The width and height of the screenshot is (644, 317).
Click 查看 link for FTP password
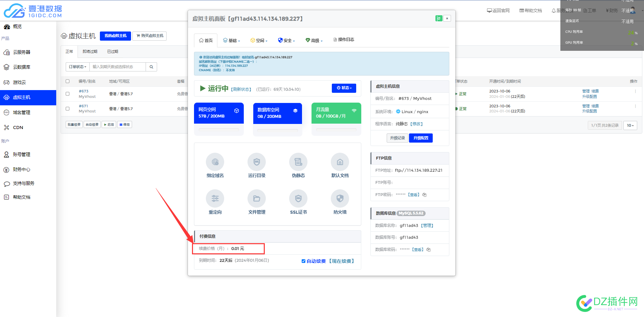click(414, 195)
